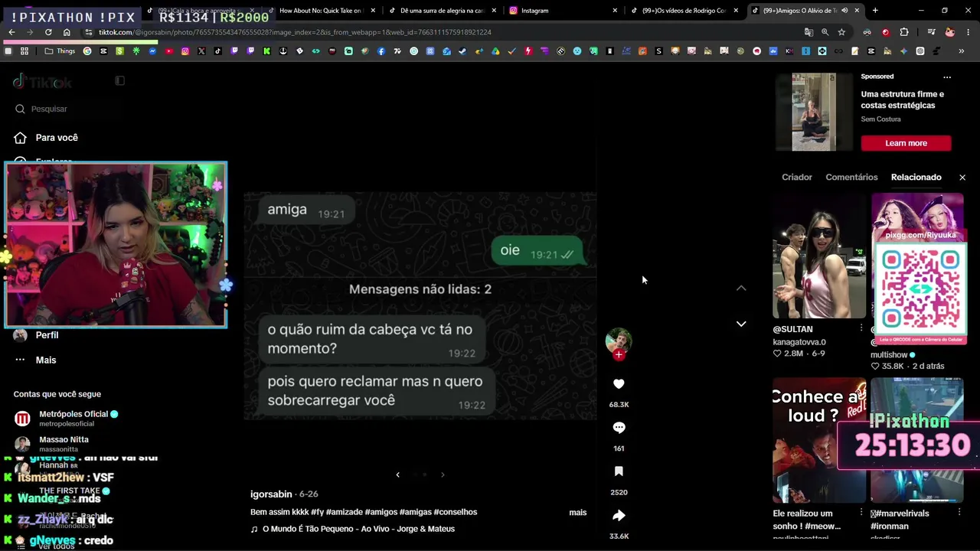
Task: Mute the active TikTok tab's speaker icon
Action: click(x=844, y=11)
